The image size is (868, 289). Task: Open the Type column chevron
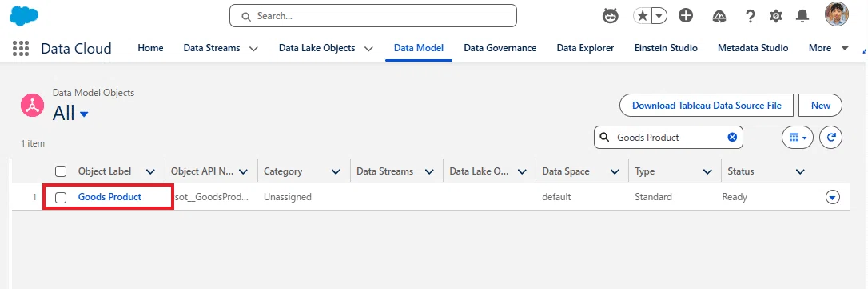pyautogui.click(x=707, y=171)
